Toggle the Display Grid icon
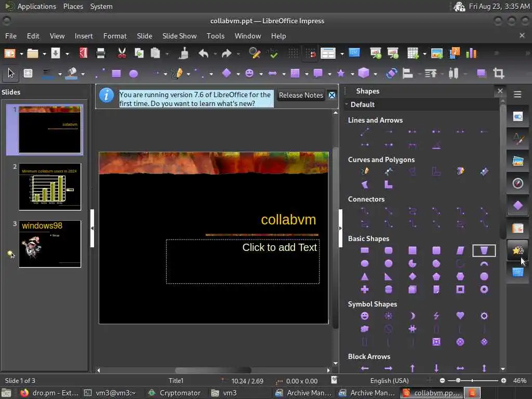The image size is (532, 399). point(293,54)
